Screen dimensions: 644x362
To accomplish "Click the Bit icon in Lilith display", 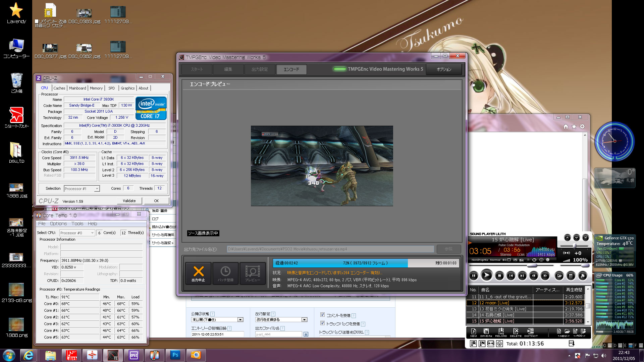I will (522, 260).
